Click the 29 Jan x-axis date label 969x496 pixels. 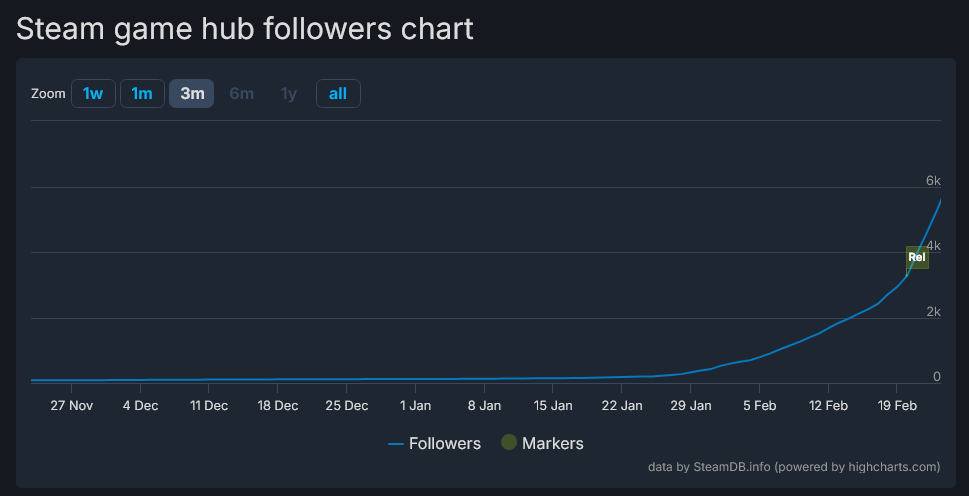coord(690,405)
